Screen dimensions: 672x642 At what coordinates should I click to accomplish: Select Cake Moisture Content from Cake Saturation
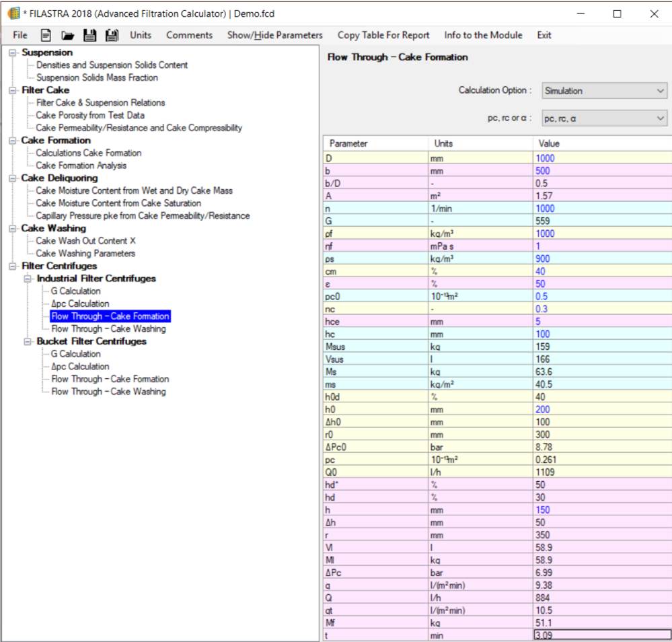[x=118, y=203]
